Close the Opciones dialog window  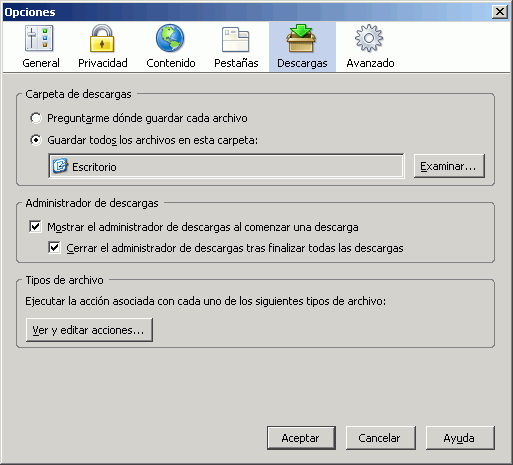point(500,12)
